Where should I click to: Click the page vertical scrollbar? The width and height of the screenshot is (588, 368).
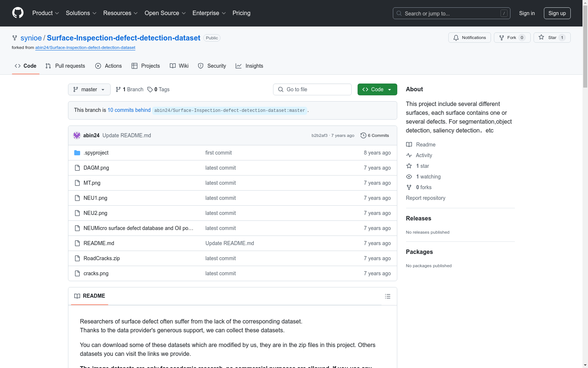(x=585, y=184)
